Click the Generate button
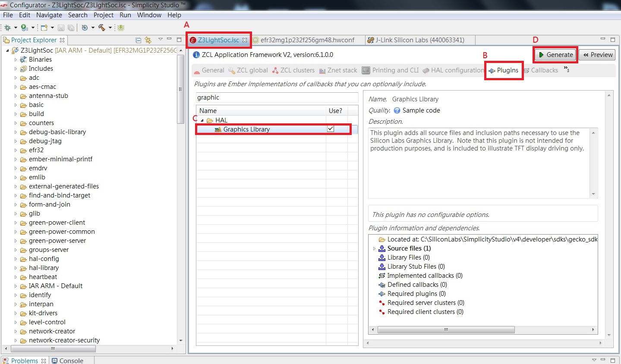The width and height of the screenshot is (621, 364). [556, 55]
